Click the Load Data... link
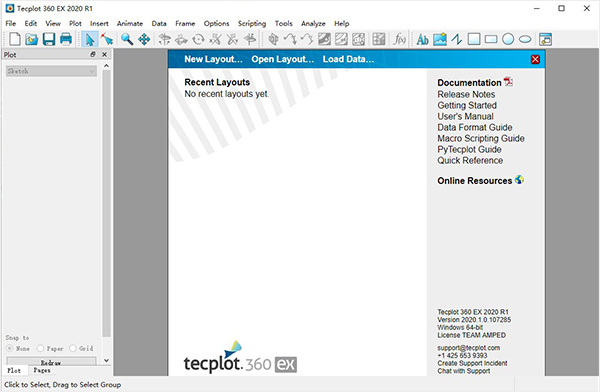This screenshot has height=392, width=600. click(x=348, y=59)
